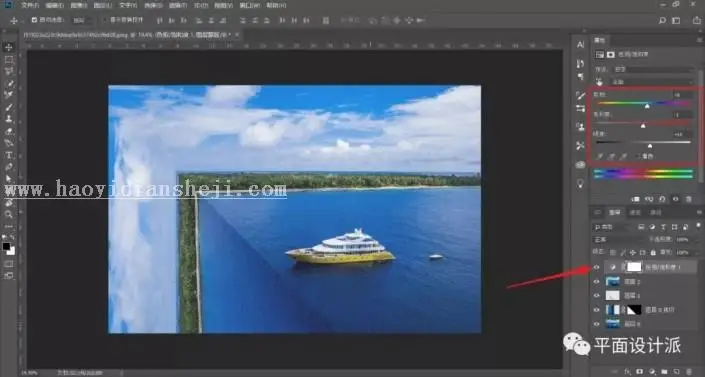Screen dimensions: 705x377
Task: Hide the 图层 1 layer with its eye icon
Action: pos(597,296)
